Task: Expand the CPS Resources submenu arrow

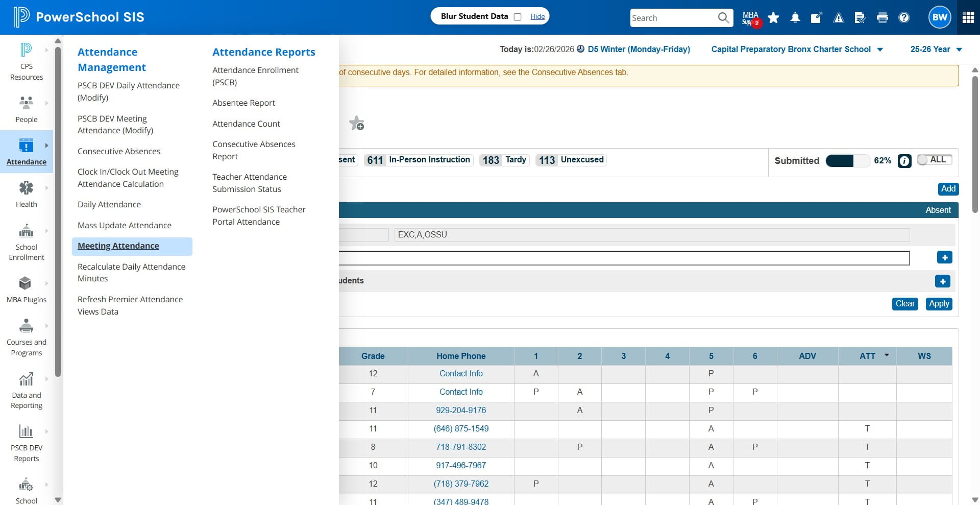Action: click(x=46, y=50)
